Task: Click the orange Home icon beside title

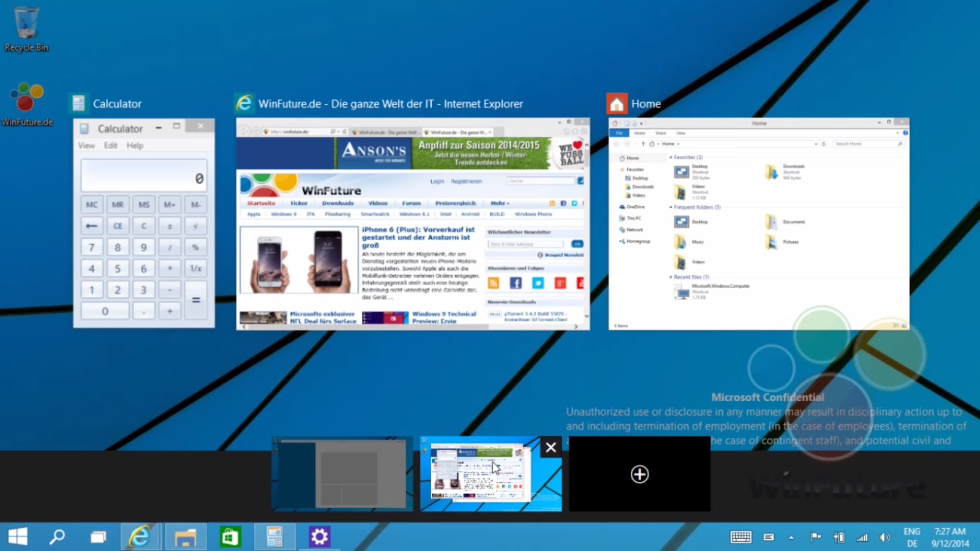Action: coord(617,103)
